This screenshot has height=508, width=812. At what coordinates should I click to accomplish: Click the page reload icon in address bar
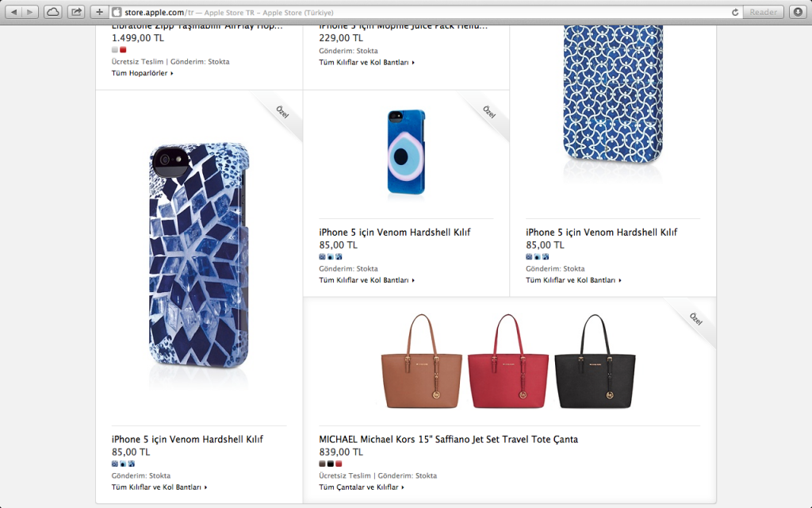point(736,12)
